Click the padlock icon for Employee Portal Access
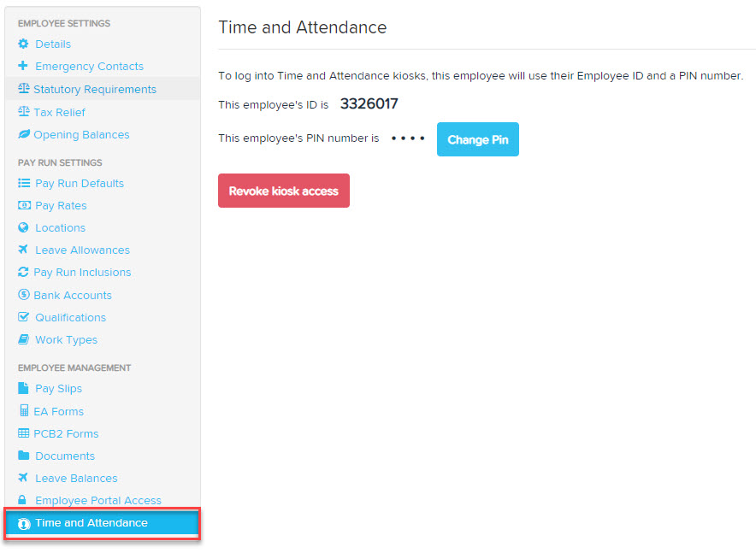 [x=22, y=499]
